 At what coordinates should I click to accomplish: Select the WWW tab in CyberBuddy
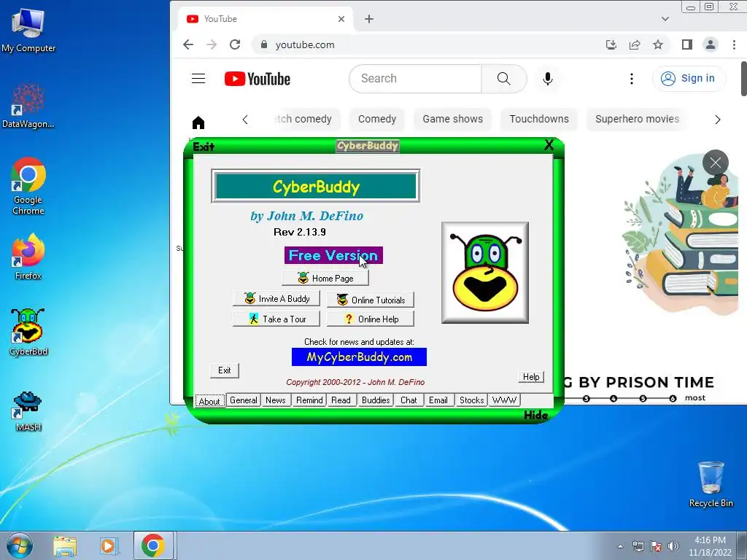tap(504, 400)
